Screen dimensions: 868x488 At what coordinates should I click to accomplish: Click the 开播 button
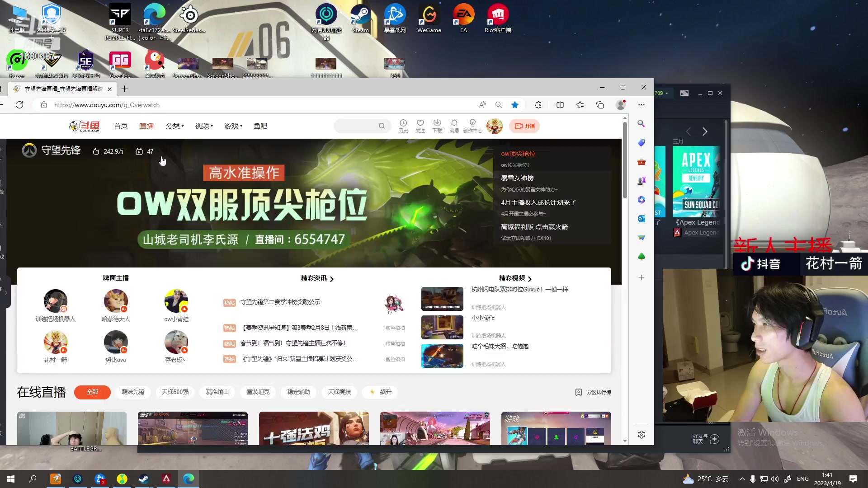click(524, 126)
